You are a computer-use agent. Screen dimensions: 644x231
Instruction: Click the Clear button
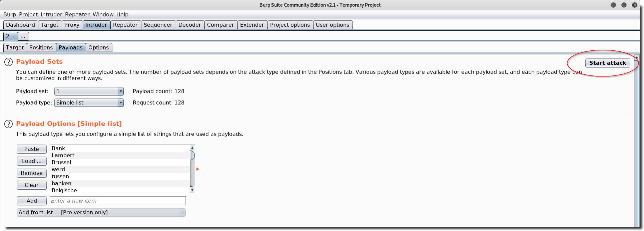point(32,185)
